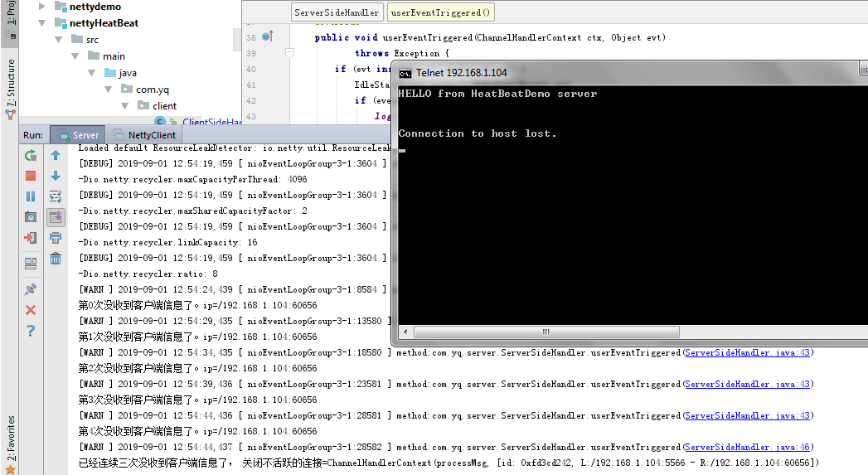Toggle soft-wrap in the console
Image resolution: width=868 pixels, height=475 pixels.
click(x=56, y=196)
